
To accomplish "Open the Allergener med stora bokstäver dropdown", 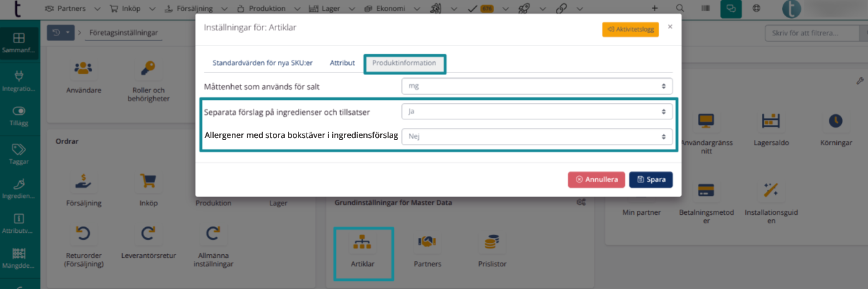I will click(537, 136).
